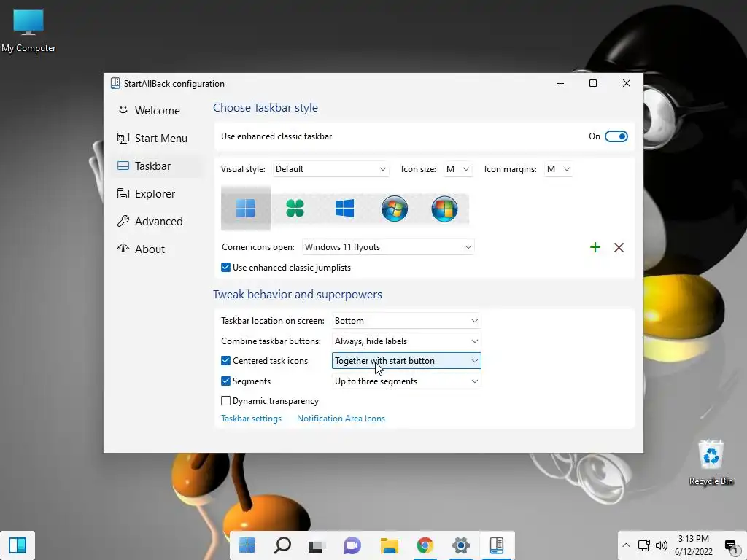Expand Corner icons open dropdown
This screenshot has height=560, width=747.
pyautogui.click(x=388, y=247)
